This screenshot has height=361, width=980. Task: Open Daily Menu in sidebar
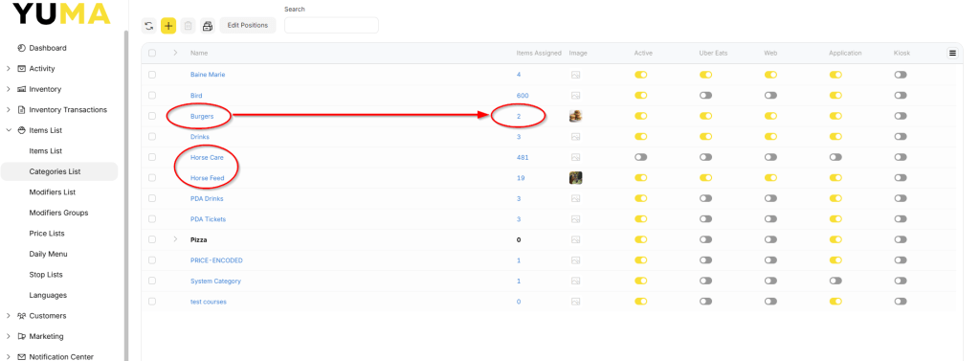(48, 254)
